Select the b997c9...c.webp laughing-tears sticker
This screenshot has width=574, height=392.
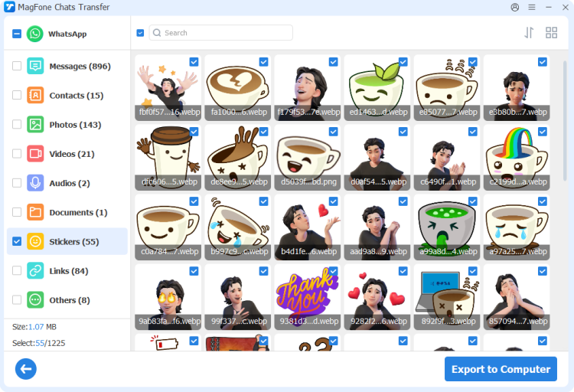pos(237,227)
